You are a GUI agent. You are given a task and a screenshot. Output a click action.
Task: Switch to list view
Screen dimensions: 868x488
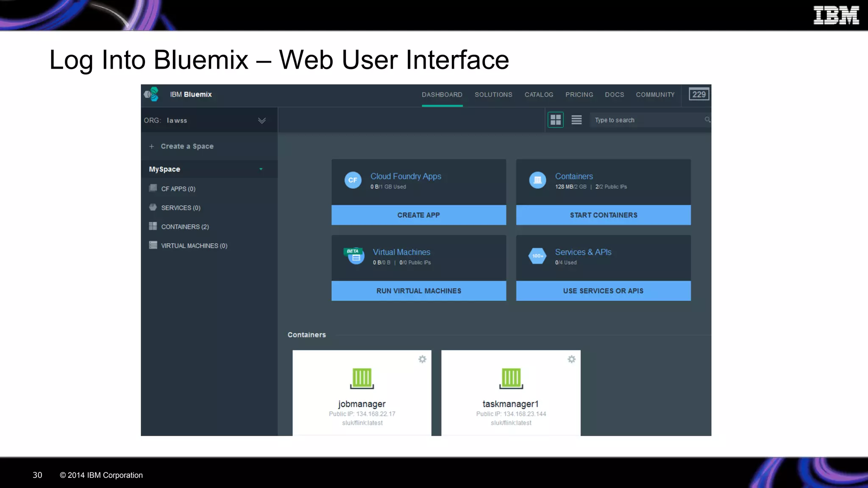click(576, 120)
